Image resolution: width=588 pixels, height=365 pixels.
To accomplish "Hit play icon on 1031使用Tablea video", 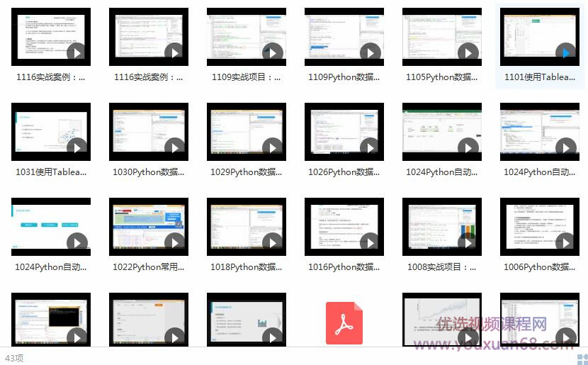I will [x=77, y=147].
